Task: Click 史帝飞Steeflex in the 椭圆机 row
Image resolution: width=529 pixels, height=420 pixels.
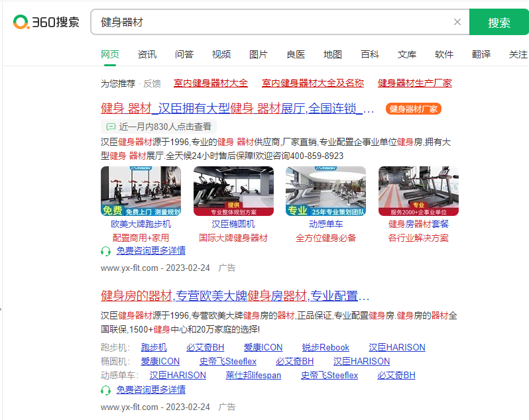Action: click(x=228, y=361)
